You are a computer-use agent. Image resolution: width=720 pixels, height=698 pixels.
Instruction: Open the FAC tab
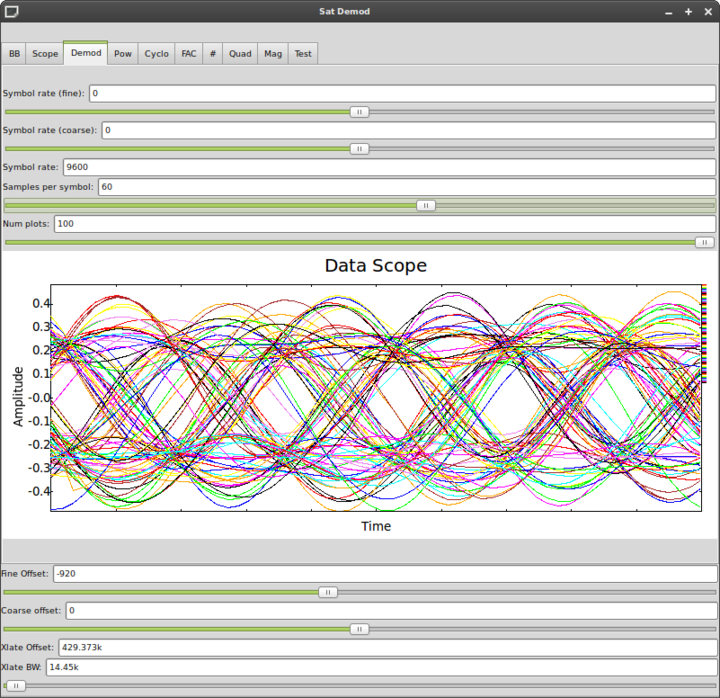(x=188, y=53)
